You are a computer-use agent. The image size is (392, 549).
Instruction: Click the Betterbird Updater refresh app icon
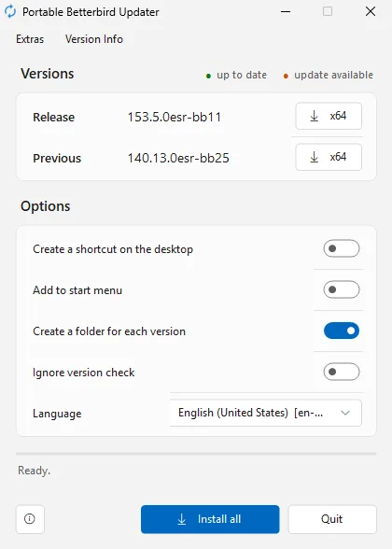[x=10, y=11]
